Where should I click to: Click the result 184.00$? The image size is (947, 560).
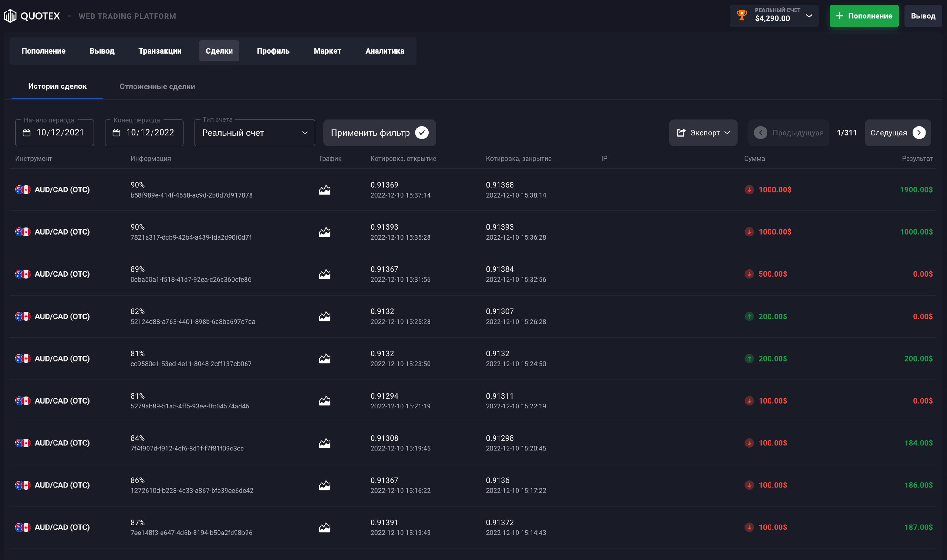tap(918, 443)
